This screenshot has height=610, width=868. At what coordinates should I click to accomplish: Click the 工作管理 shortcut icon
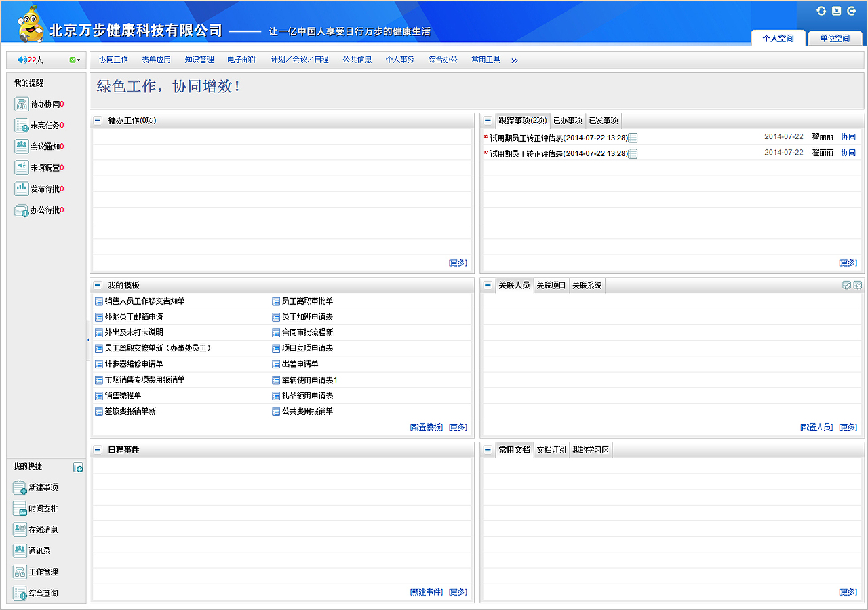click(20, 572)
